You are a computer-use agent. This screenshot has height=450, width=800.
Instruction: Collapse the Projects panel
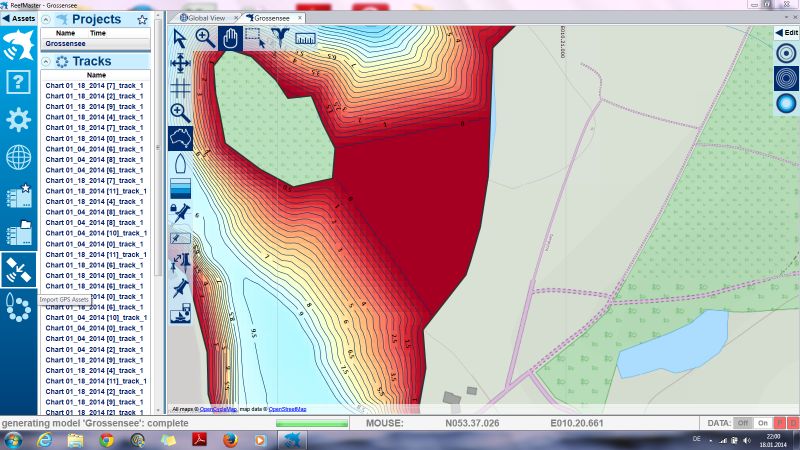click(x=47, y=19)
